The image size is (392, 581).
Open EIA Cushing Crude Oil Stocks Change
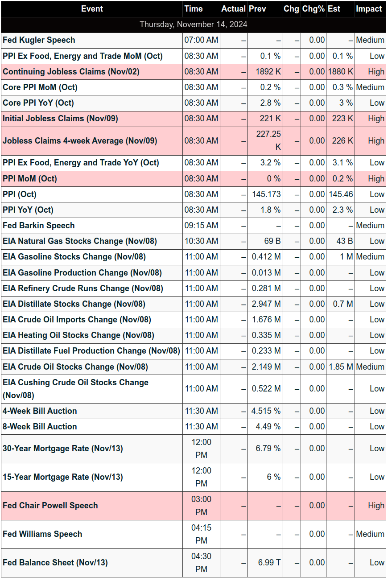(x=75, y=389)
